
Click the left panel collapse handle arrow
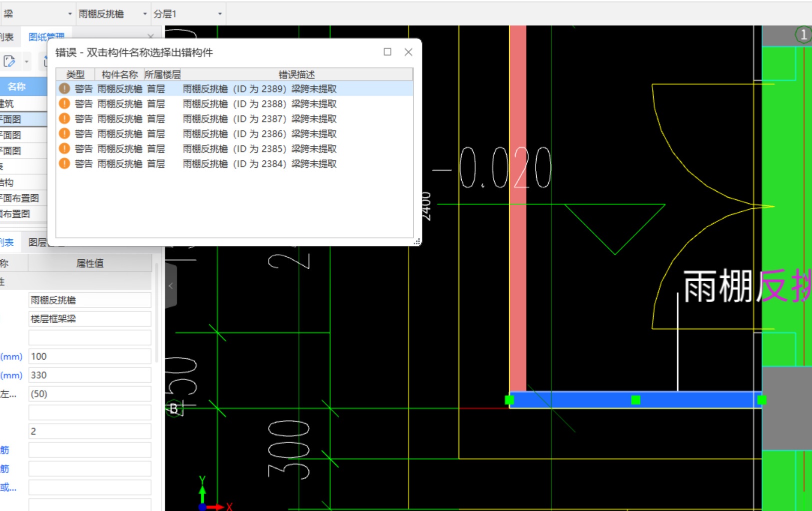(171, 286)
